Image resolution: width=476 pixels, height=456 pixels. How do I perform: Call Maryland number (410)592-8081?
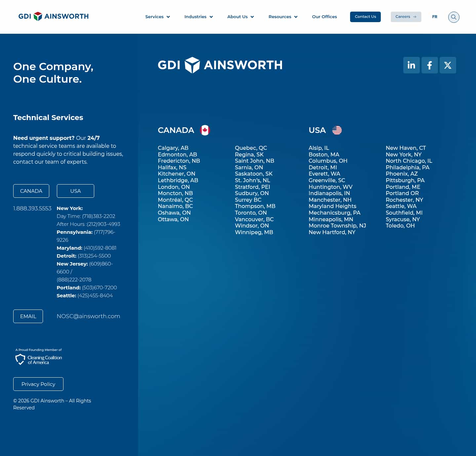coord(100,248)
